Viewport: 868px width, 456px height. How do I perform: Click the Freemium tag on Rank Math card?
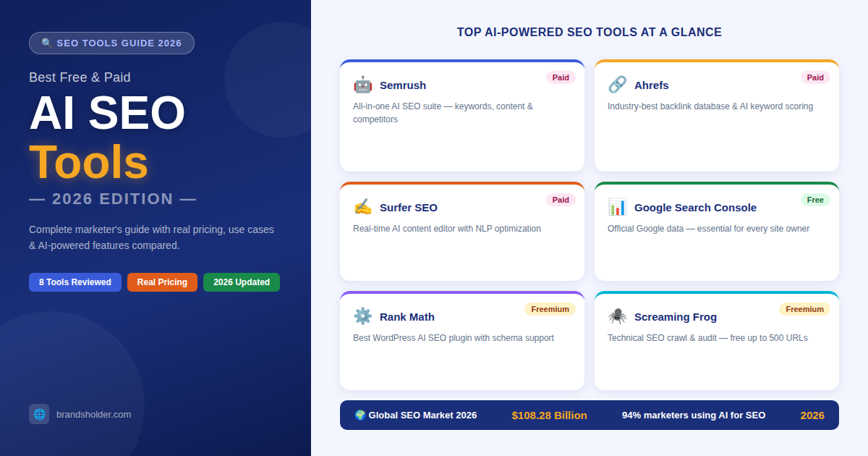[x=550, y=309]
